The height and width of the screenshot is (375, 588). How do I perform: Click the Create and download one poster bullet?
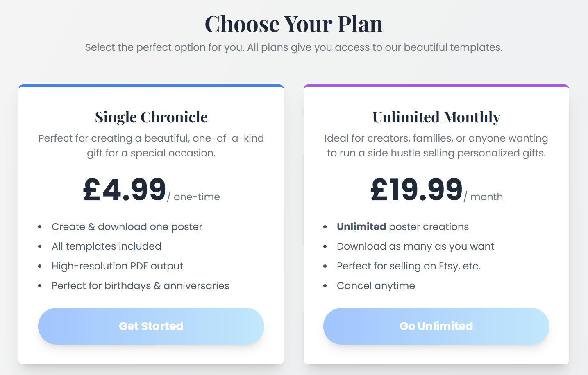pyautogui.click(x=127, y=226)
